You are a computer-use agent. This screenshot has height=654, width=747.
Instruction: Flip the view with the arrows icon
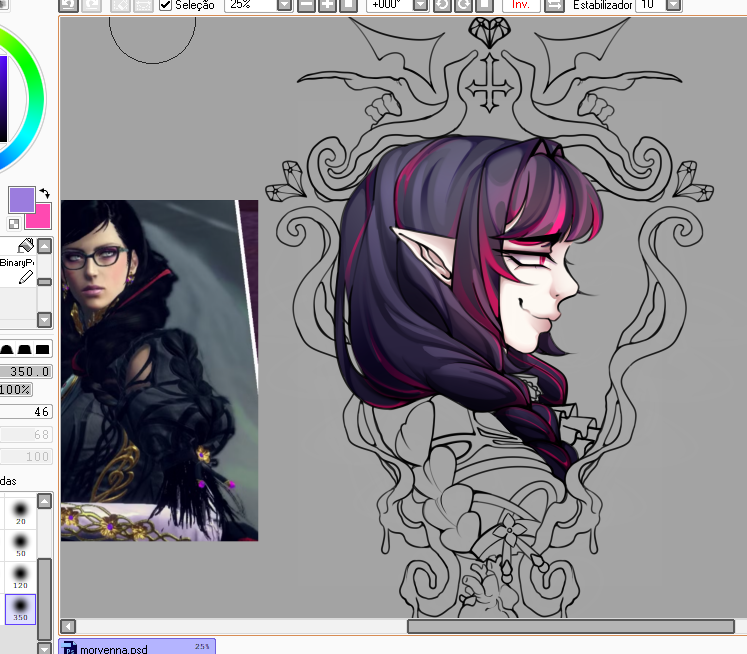click(x=554, y=5)
